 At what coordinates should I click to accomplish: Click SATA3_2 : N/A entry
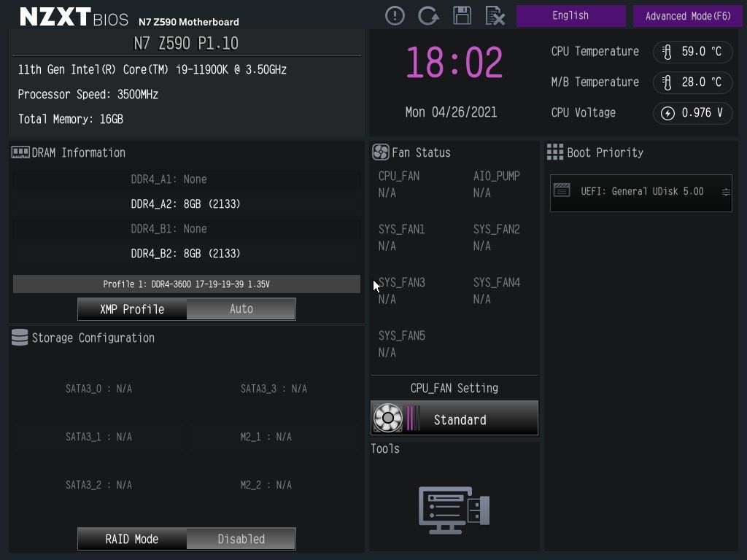[x=98, y=485]
